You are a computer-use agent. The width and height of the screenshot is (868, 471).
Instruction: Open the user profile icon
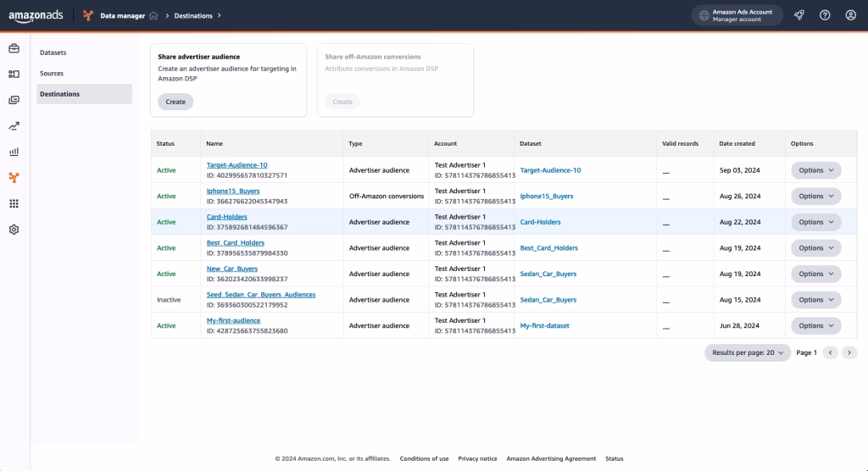[851, 15]
